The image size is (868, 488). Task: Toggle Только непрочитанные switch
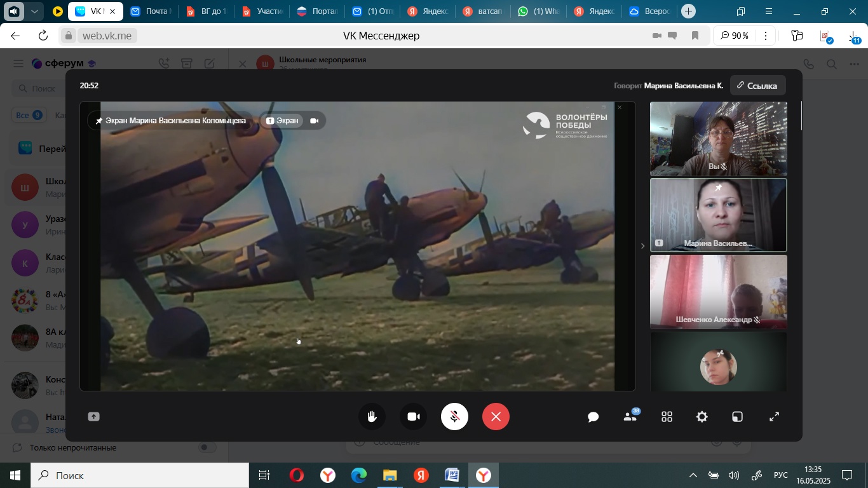tap(207, 448)
